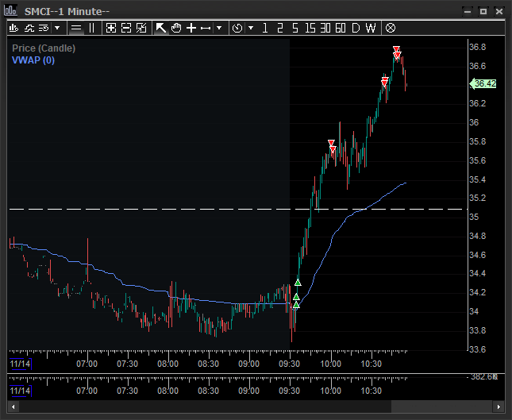512x420 pixels.
Task: Click the red sell marker near 36.4
Action: (385, 82)
